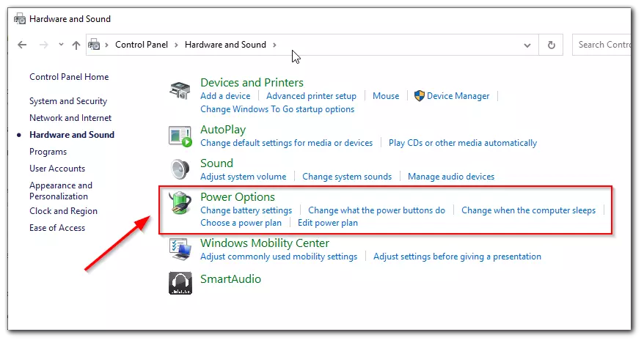Go to System and Security
Image resolution: width=644 pixels, height=343 pixels.
click(68, 101)
